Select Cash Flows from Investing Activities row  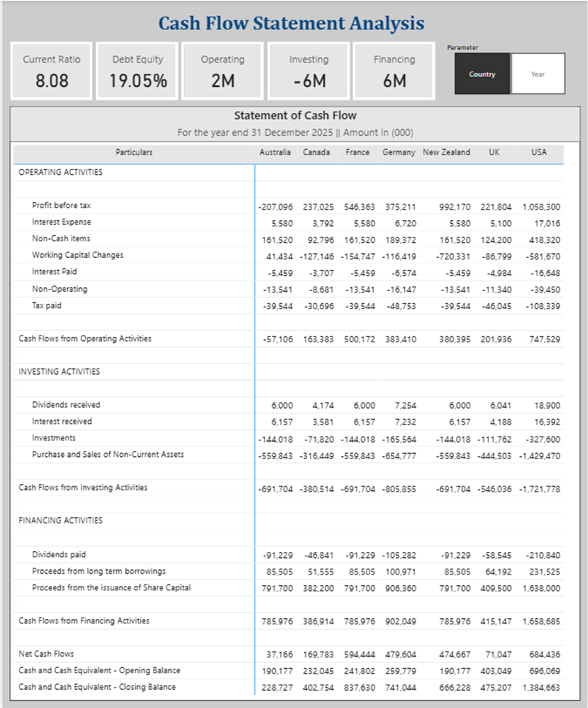click(83, 488)
